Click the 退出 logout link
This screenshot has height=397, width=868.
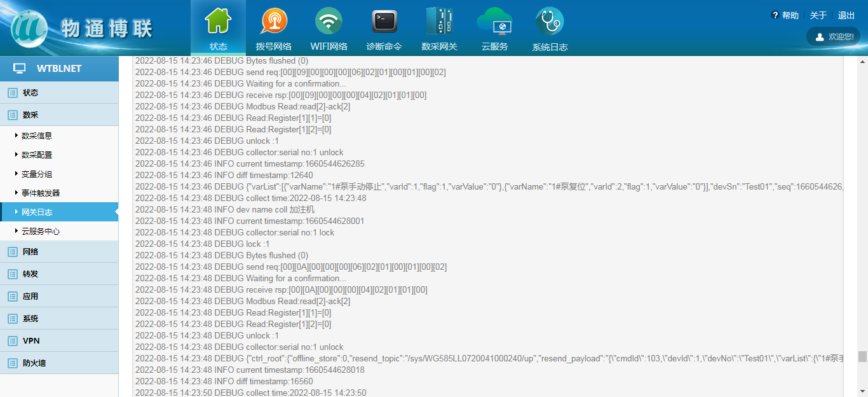tap(846, 15)
